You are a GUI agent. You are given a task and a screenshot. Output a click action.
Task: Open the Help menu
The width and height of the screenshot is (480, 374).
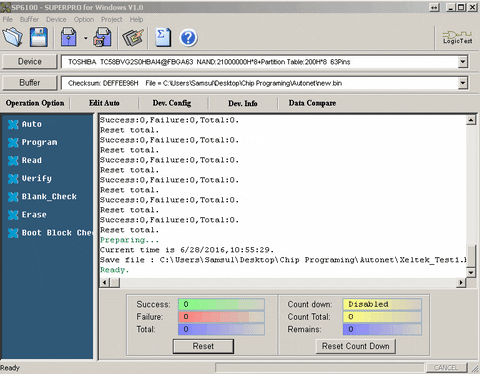click(x=136, y=19)
